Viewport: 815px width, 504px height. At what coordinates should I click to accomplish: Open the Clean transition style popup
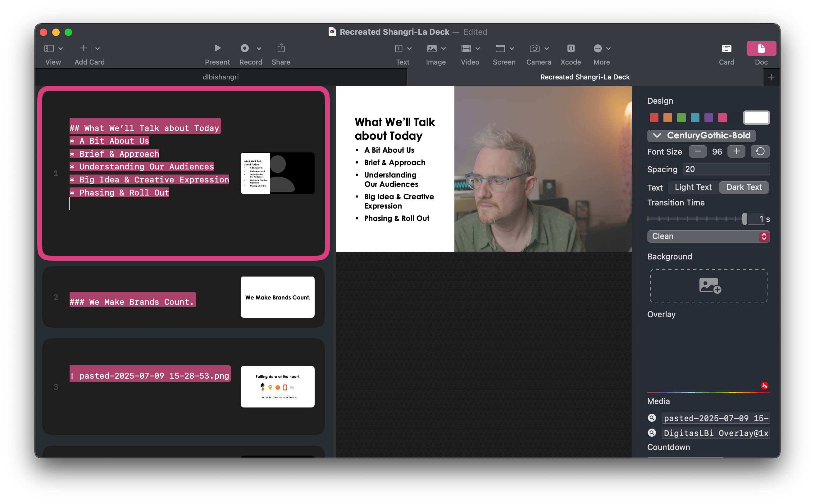708,236
